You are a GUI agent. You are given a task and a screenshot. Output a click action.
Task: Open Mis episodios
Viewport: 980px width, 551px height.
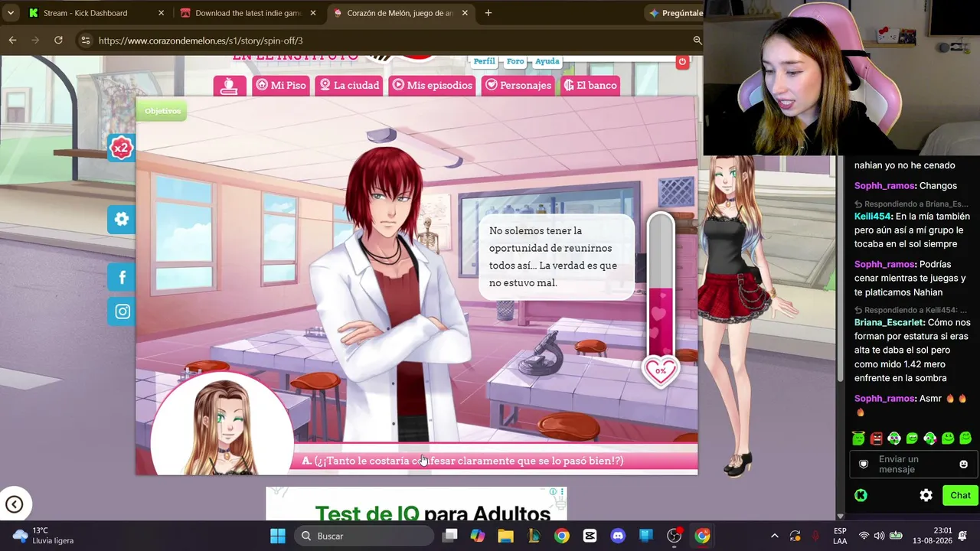tap(433, 85)
